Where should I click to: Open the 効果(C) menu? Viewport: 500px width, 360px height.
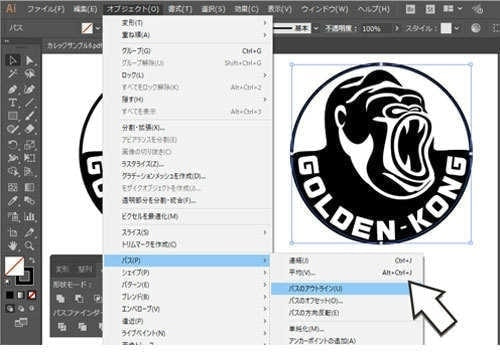coord(247,9)
